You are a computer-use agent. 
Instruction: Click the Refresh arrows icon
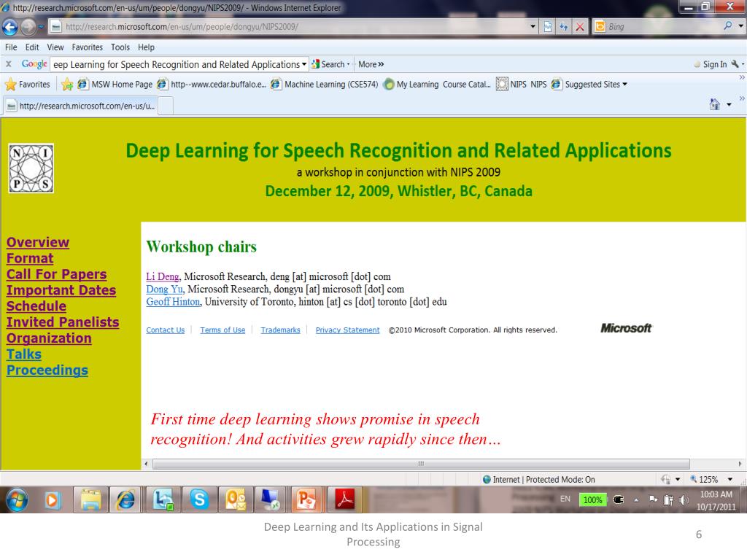(564, 27)
